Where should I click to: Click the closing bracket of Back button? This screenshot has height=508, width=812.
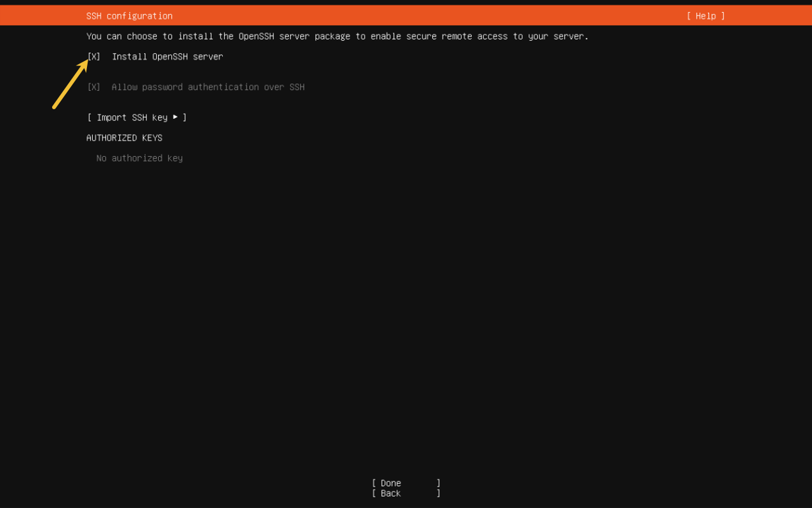pyautogui.click(x=438, y=493)
